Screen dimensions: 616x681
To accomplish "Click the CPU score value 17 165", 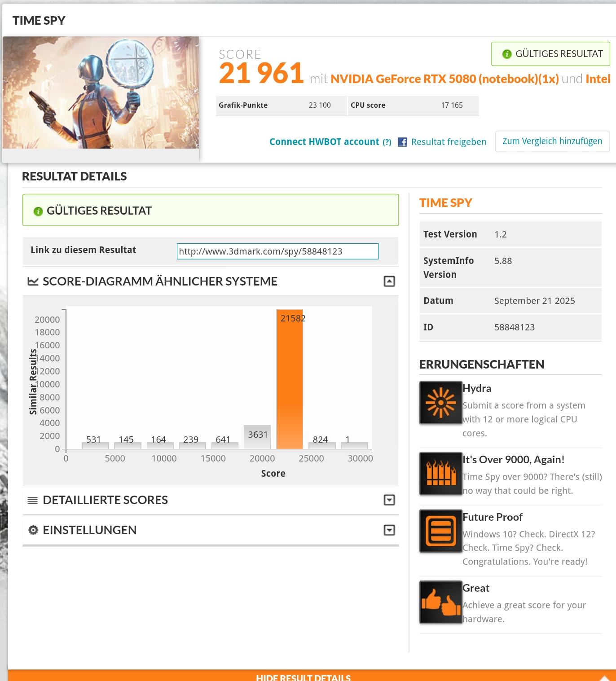I will point(452,105).
